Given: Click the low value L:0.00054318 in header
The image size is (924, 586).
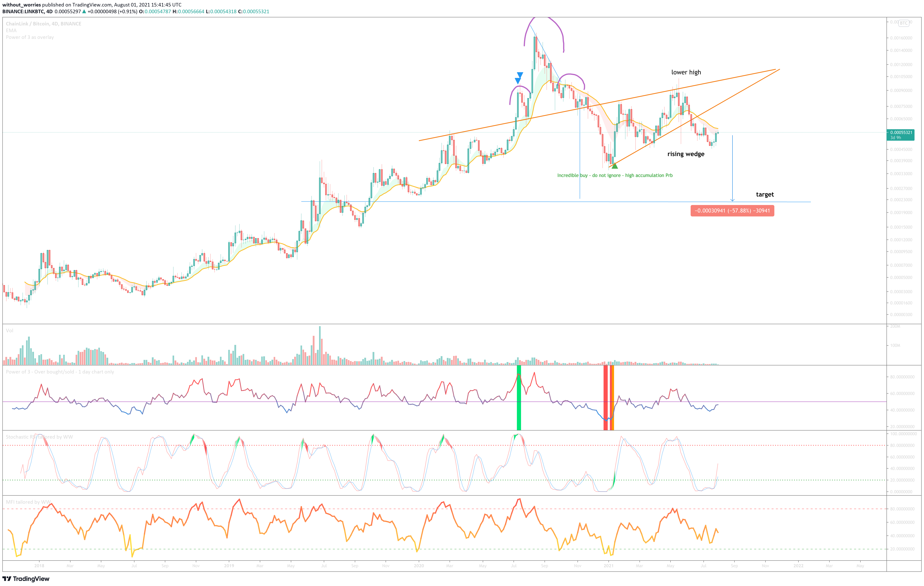Looking at the screenshot, I should pyautogui.click(x=221, y=11).
